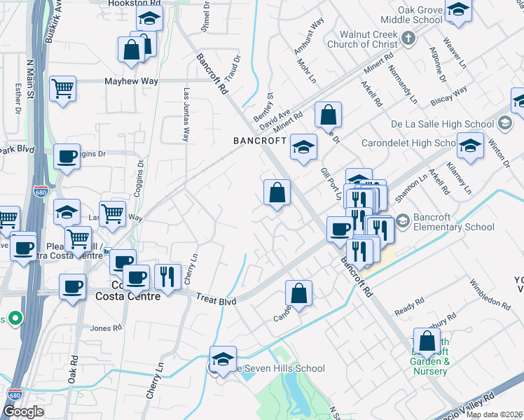Click the Amhurst Way street label

point(309,36)
